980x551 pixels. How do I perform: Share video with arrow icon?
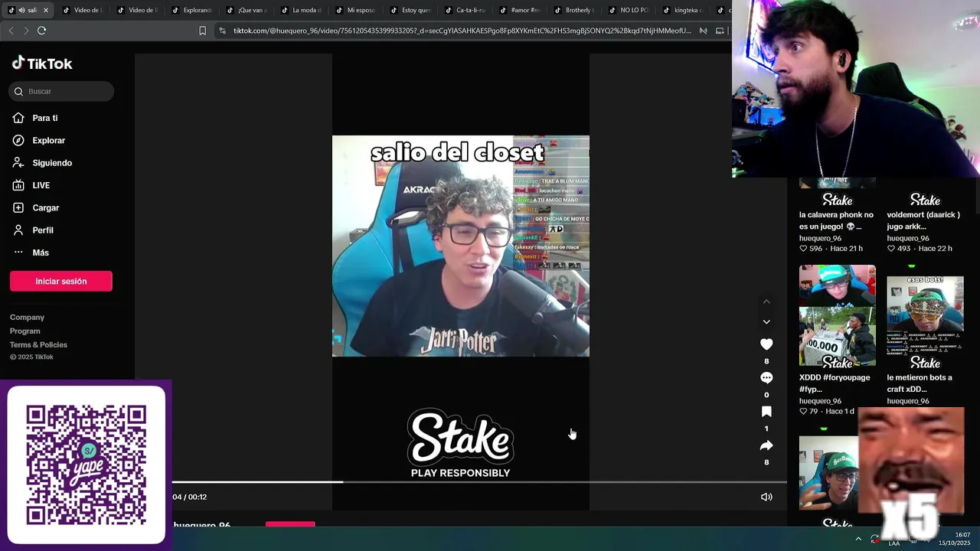click(766, 445)
